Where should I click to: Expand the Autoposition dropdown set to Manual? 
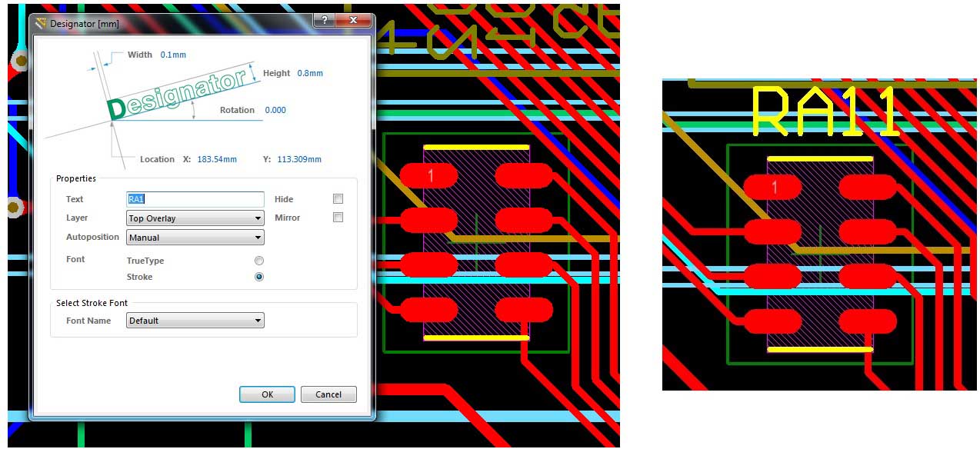coord(195,238)
